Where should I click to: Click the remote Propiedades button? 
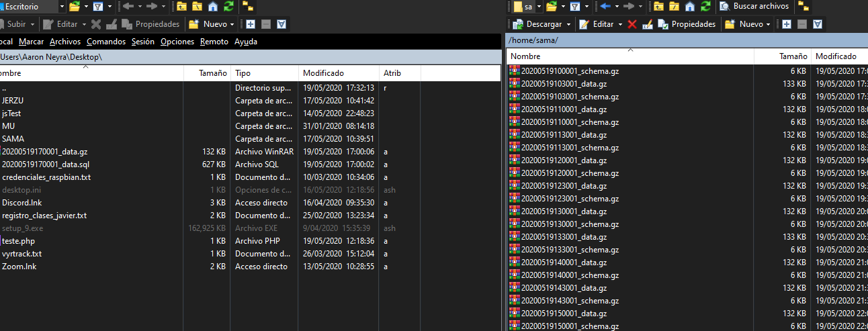[687, 24]
